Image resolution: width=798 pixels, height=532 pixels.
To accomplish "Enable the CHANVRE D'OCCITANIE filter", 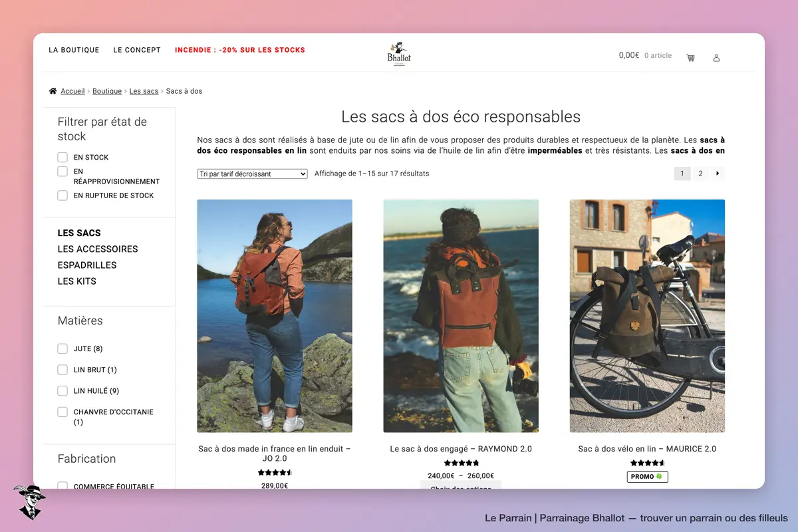I will (x=63, y=412).
